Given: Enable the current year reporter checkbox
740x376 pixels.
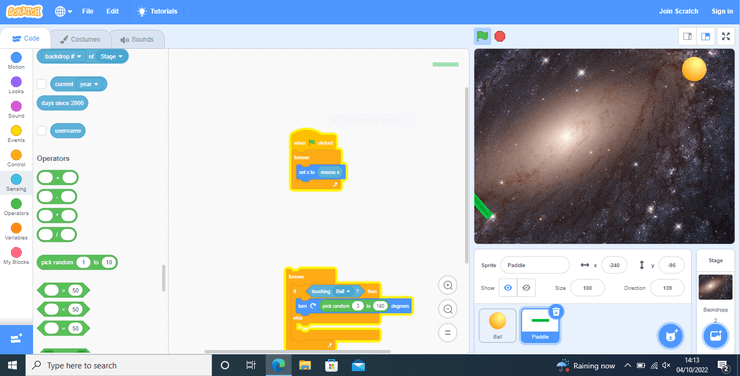Looking at the screenshot, I should point(42,84).
